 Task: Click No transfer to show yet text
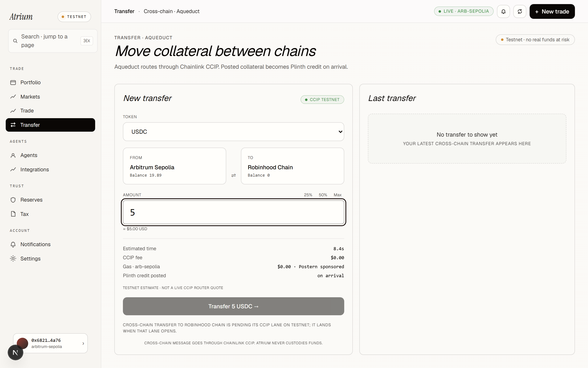[x=467, y=135]
